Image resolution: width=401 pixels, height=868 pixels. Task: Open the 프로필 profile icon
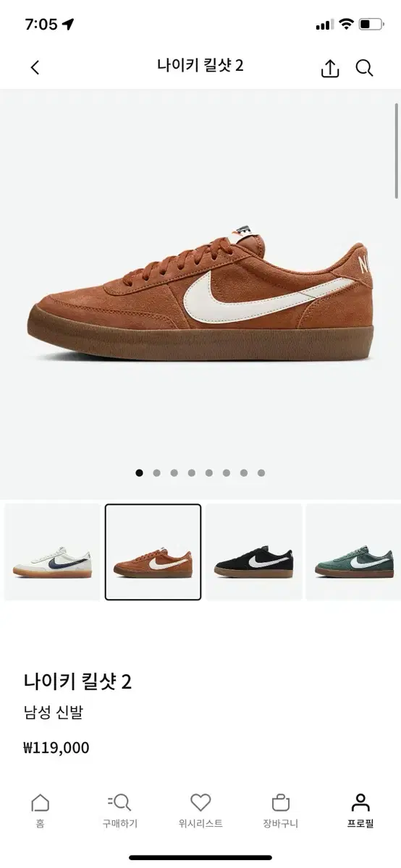click(360, 803)
